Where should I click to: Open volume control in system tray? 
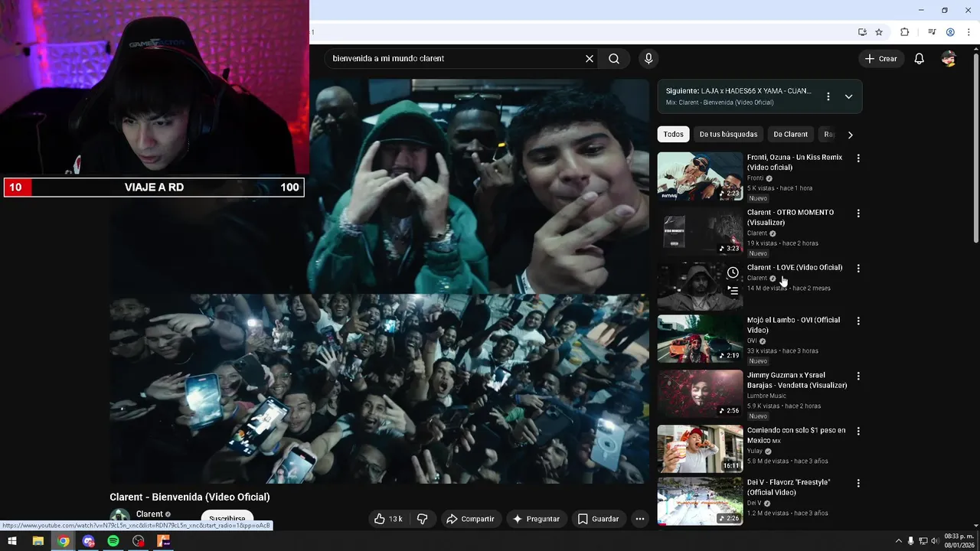point(934,541)
